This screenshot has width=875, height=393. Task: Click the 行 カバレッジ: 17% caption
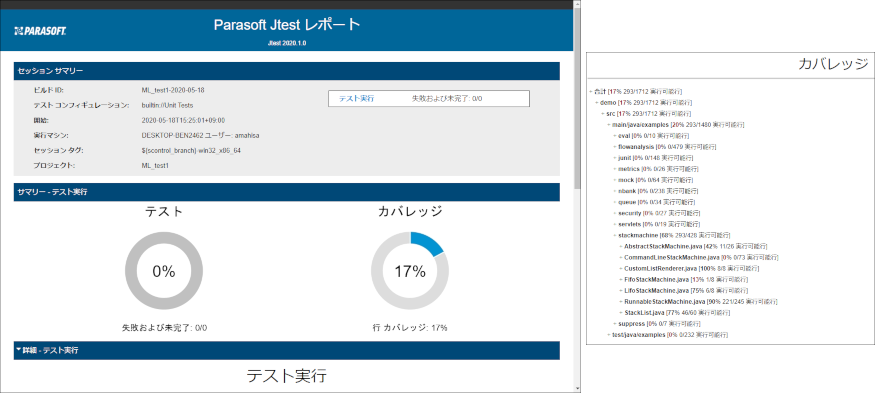(x=410, y=328)
